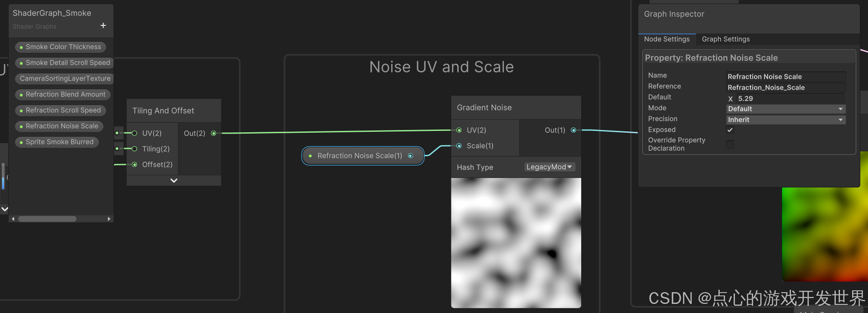Select the Refraction Blend Amount property
This screenshot has width=868, height=313.
pos(63,95)
